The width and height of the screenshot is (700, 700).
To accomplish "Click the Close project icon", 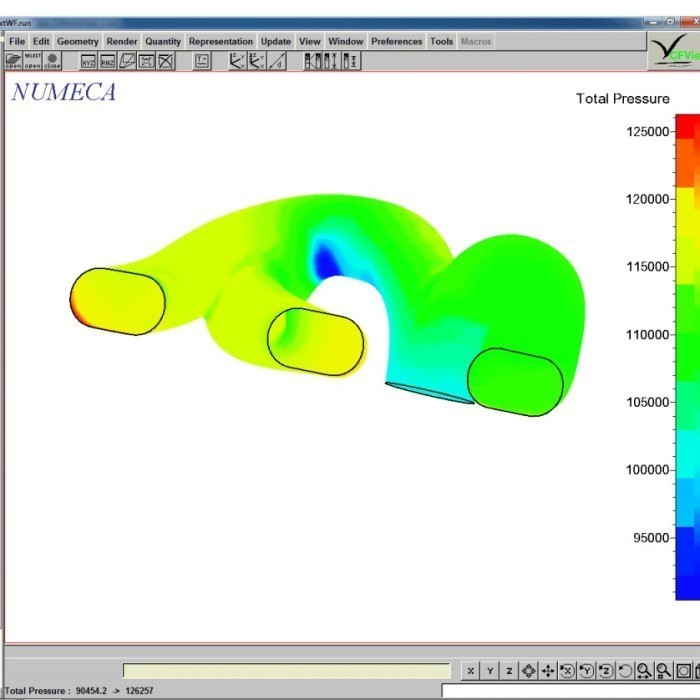I will click(52, 61).
